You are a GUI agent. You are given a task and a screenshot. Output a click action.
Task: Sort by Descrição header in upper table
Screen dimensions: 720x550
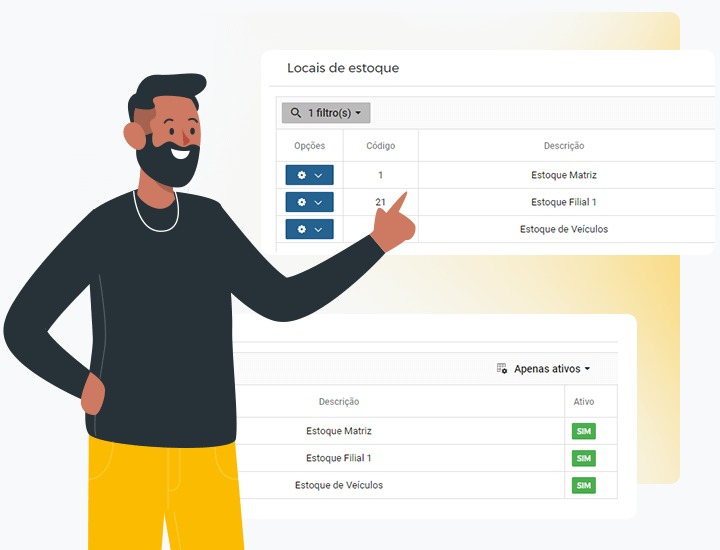click(564, 146)
